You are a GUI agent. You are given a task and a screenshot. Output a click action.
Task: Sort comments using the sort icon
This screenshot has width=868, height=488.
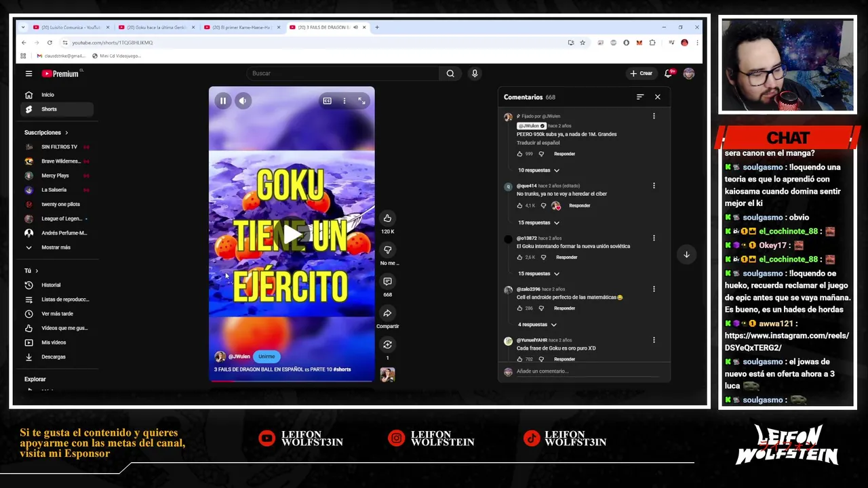pyautogui.click(x=639, y=97)
